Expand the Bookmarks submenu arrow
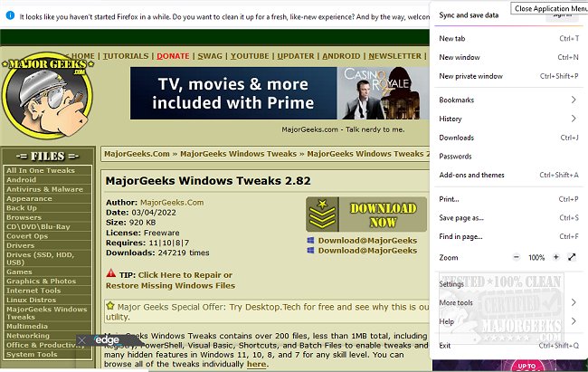The image size is (588, 372). [574, 100]
